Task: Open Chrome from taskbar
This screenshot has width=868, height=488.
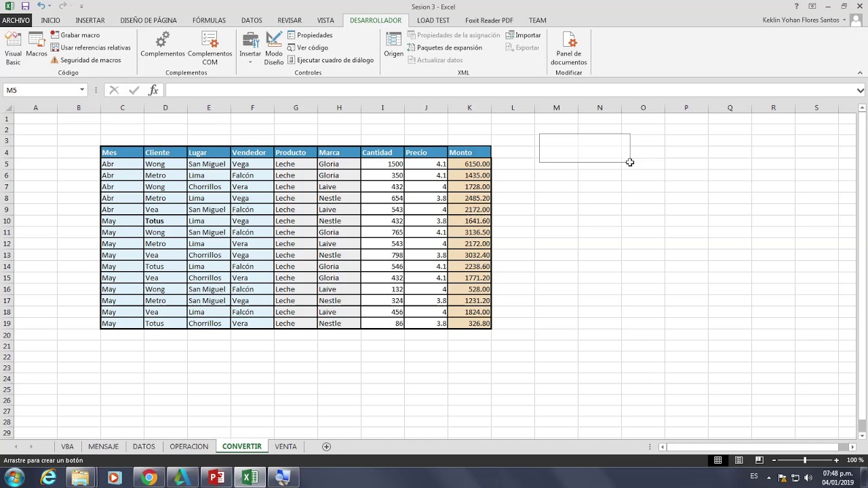Action: click(x=149, y=478)
